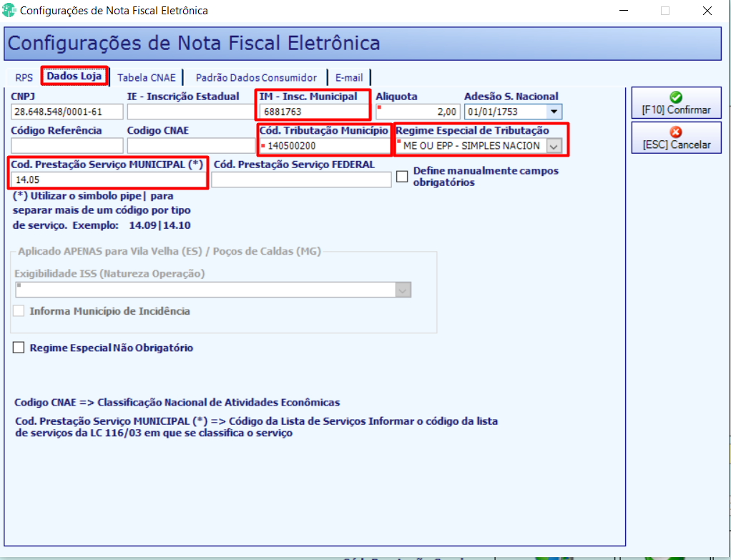Select the Padrão Dados Consumidor tab
The height and width of the screenshot is (560, 731).
[256, 77]
